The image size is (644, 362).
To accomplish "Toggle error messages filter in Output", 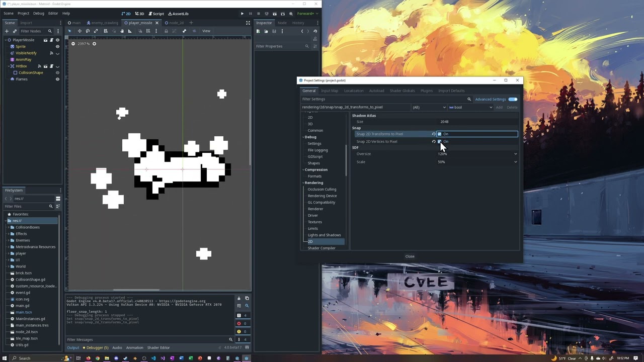I will pos(242,323).
